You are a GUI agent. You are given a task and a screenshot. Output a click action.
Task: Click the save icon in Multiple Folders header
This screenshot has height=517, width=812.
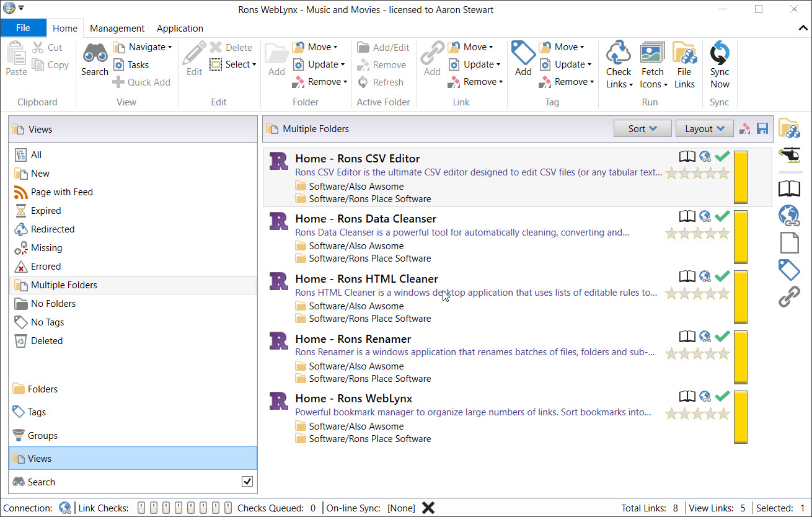pyautogui.click(x=762, y=128)
